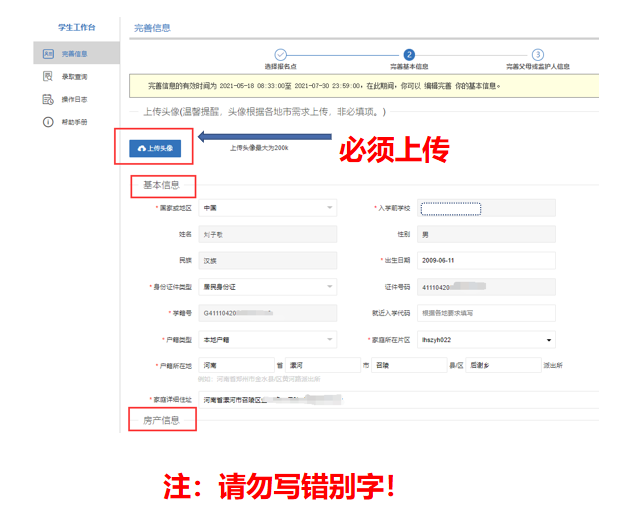Click the 房产信息 section heading
Viewport: 617px width, 520px height.
coord(161,420)
